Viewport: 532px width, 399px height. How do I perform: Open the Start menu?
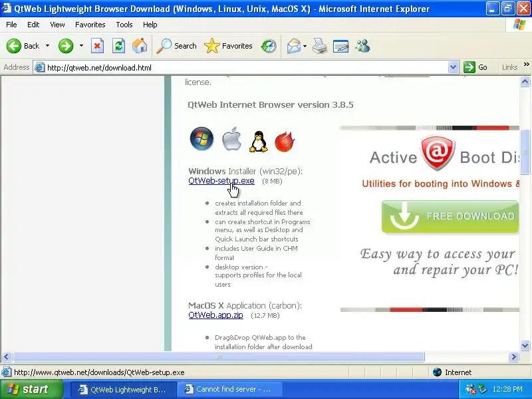pyautogui.click(x=31, y=389)
